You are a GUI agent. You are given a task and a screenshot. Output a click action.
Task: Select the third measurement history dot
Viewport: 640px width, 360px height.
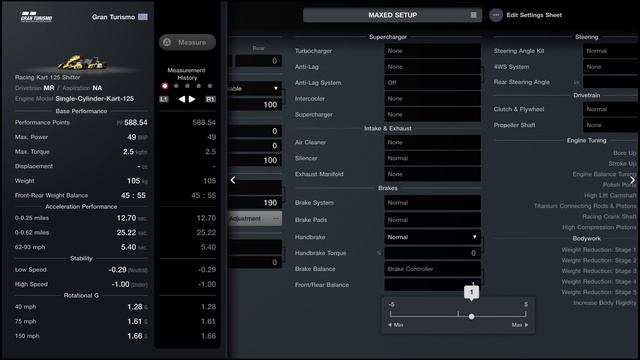tap(187, 86)
